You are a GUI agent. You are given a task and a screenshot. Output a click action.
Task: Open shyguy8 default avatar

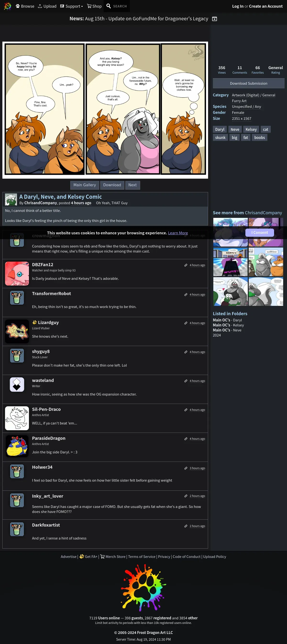(x=17, y=356)
